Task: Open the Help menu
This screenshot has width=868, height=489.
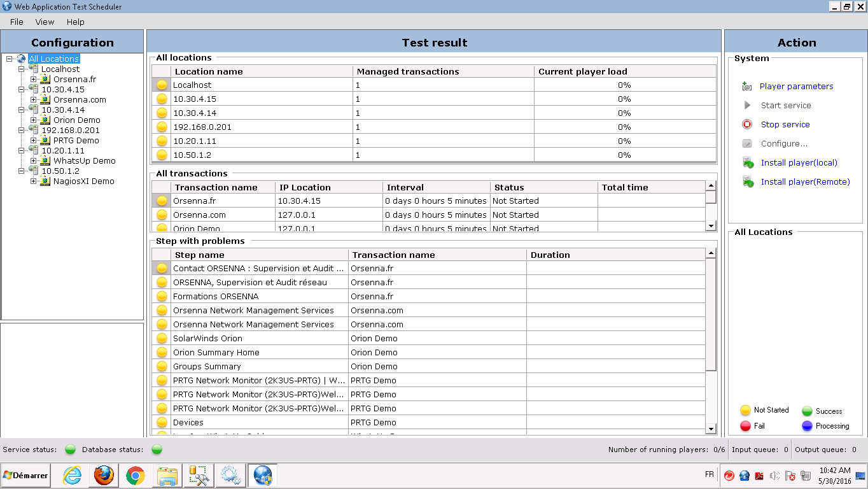Action: click(x=76, y=22)
